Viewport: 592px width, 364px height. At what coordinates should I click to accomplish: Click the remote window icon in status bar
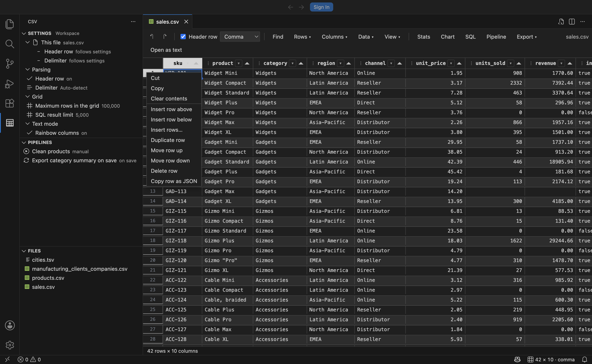tap(7, 359)
